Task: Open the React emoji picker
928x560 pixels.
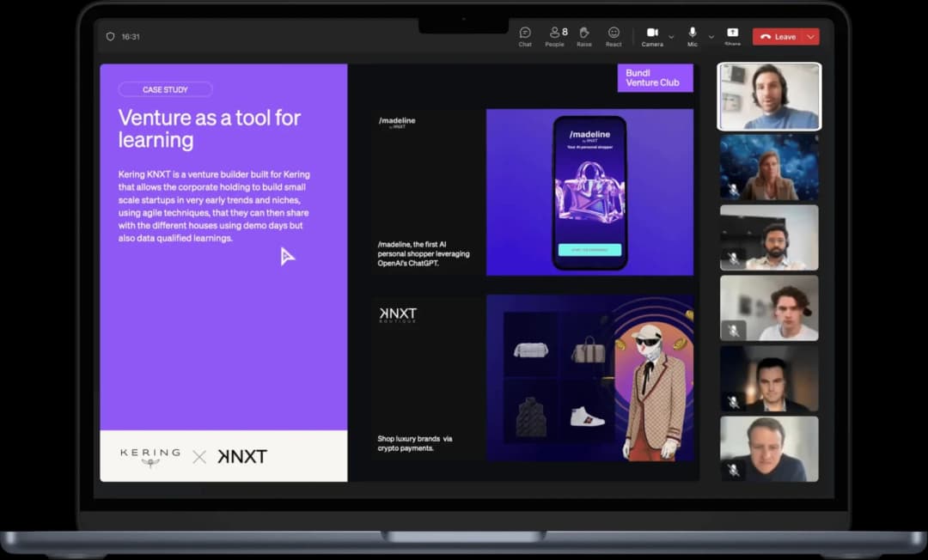Action: (614, 36)
